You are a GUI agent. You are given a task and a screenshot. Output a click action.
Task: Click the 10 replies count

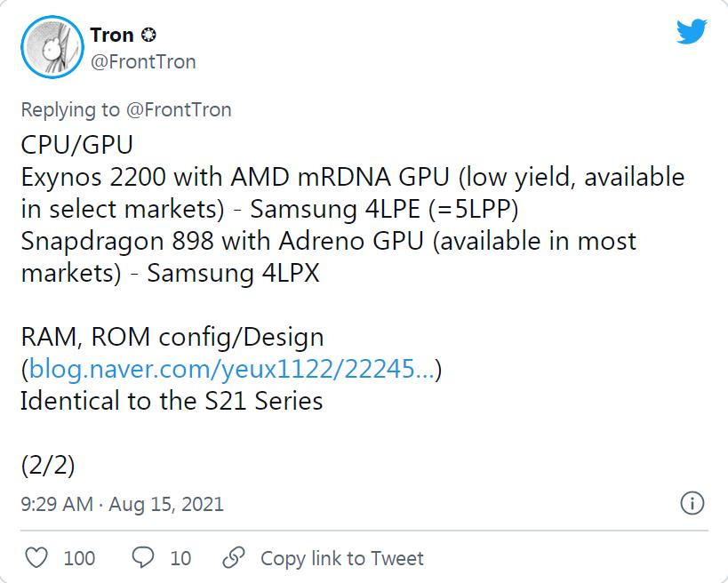[x=180, y=558]
